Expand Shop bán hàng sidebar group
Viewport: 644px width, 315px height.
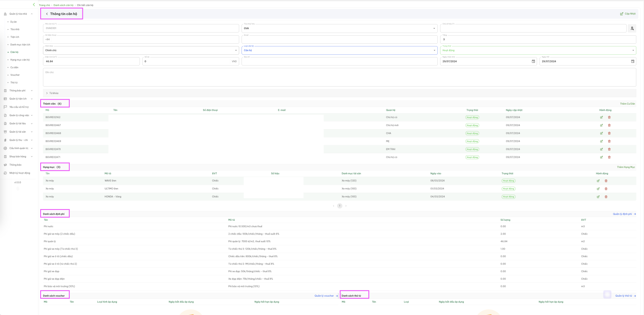tap(18, 157)
